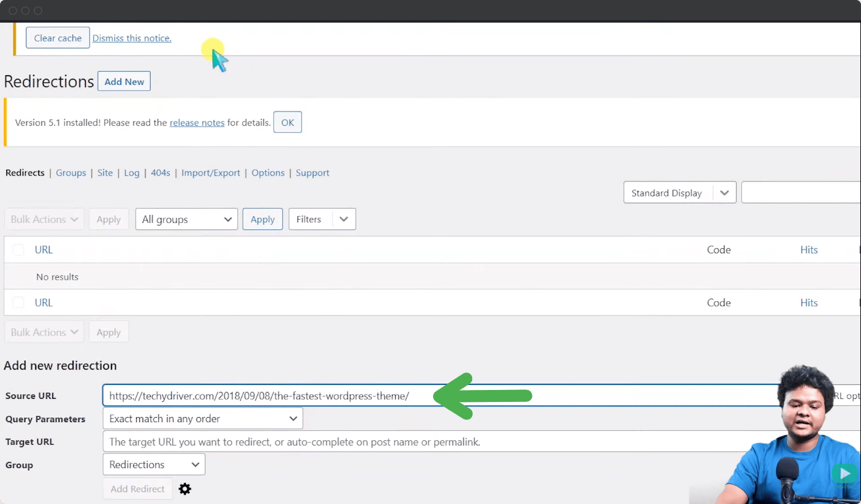
Task: Click the top disabled Apply button beside Bulk Actions
Action: [108, 219]
